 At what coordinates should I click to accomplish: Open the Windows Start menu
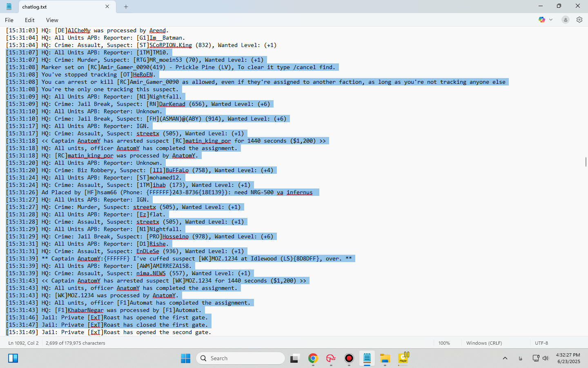(x=185, y=358)
